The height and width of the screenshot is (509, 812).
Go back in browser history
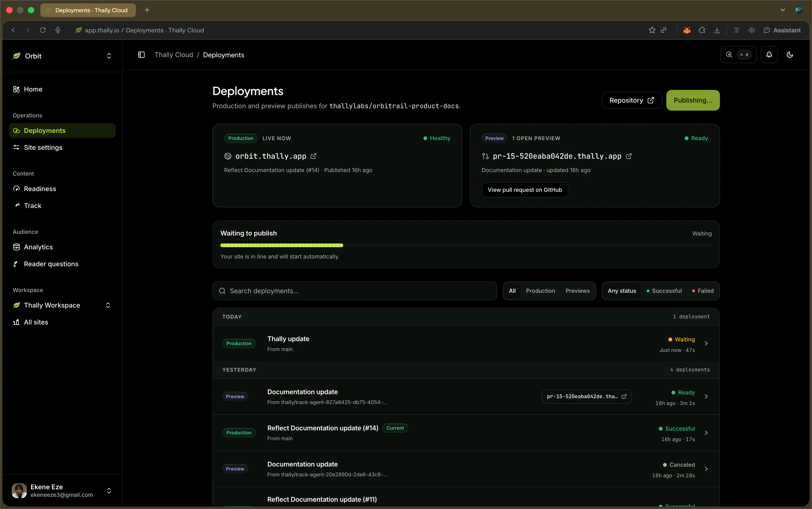[x=13, y=30]
